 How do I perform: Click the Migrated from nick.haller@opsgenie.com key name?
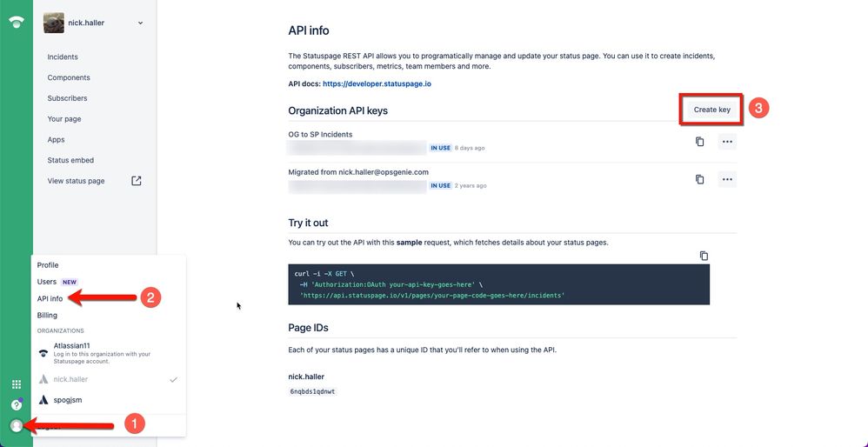[x=358, y=172]
